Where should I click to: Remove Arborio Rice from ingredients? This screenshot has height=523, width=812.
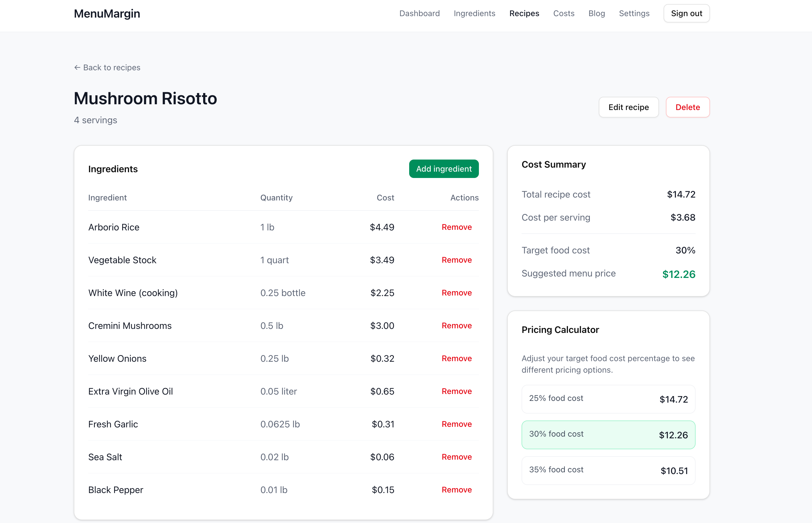click(457, 227)
